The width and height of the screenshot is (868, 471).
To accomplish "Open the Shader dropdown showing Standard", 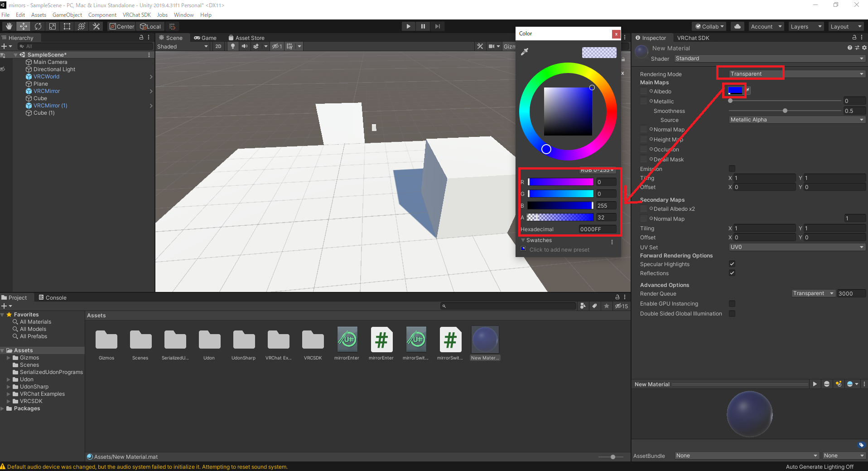I will [x=769, y=58].
